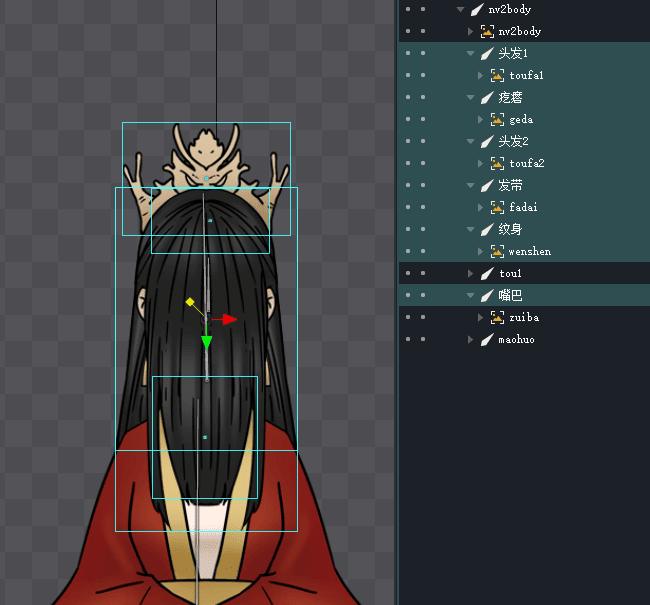Click the wenshen slot image icon

click(x=497, y=252)
